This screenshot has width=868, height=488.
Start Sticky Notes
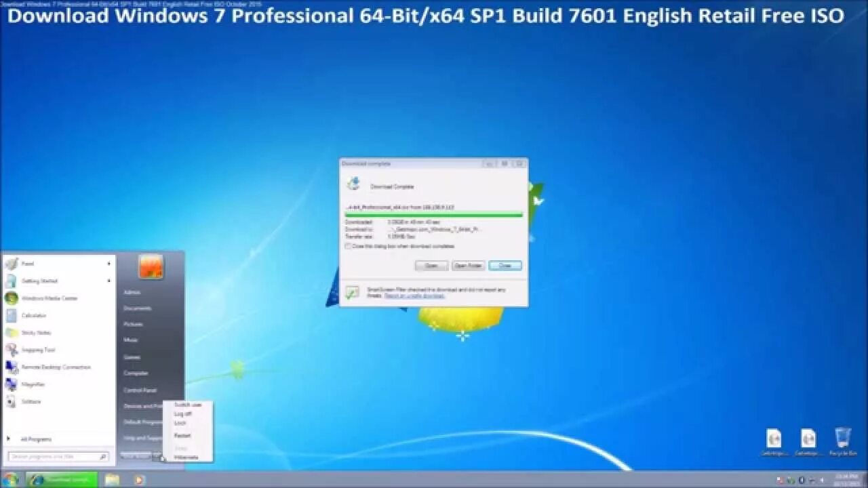click(x=59, y=333)
